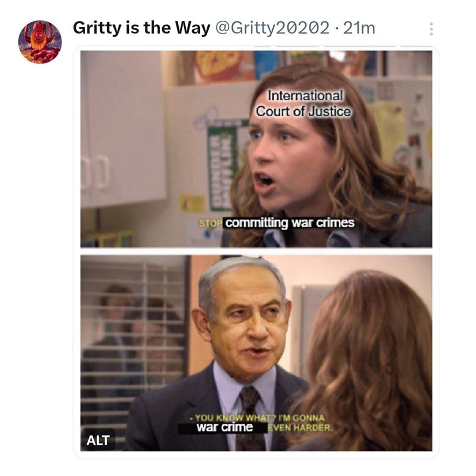Open the Gritty mascot profile avatar
This screenshot has width=476, height=476.
click(40, 42)
